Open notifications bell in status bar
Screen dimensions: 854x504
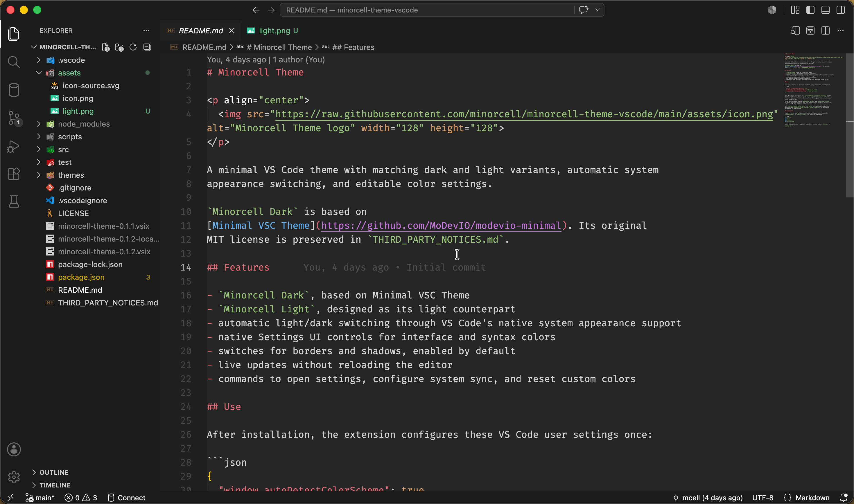(x=844, y=498)
